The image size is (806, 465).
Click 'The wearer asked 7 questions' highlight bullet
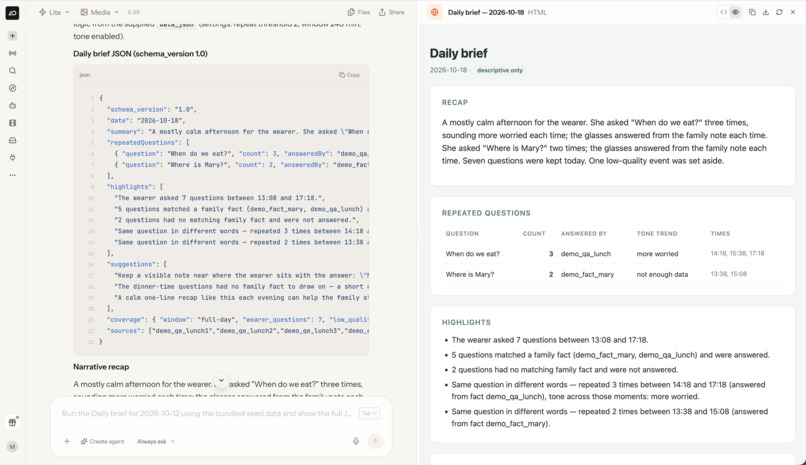pyautogui.click(x=549, y=340)
